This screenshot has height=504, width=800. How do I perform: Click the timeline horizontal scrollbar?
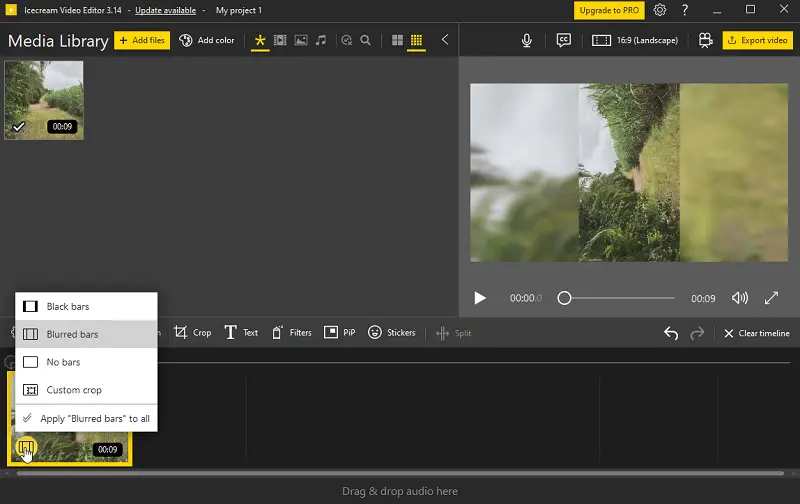click(x=400, y=473)
